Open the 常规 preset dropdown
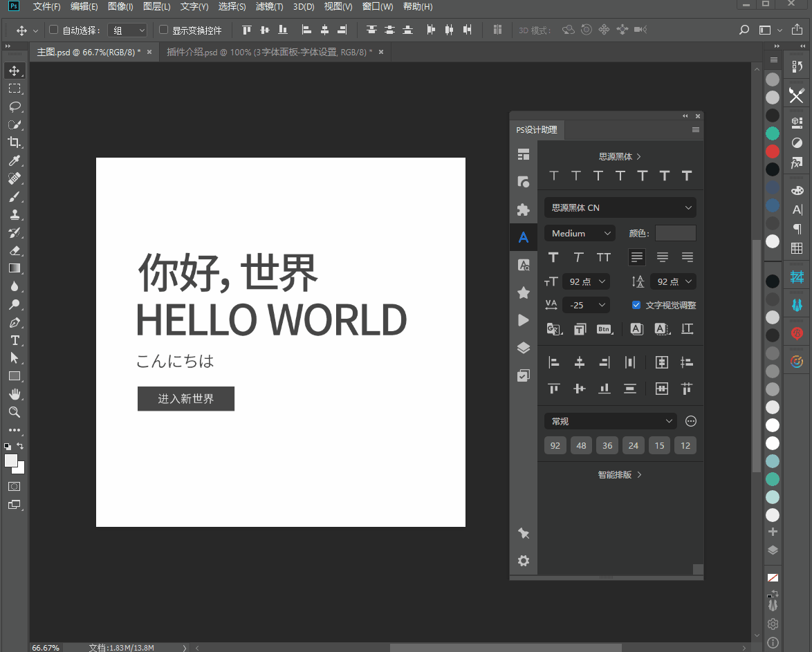Image resolution: width=812 pixels, height=652 pixels. pos(609,420)
